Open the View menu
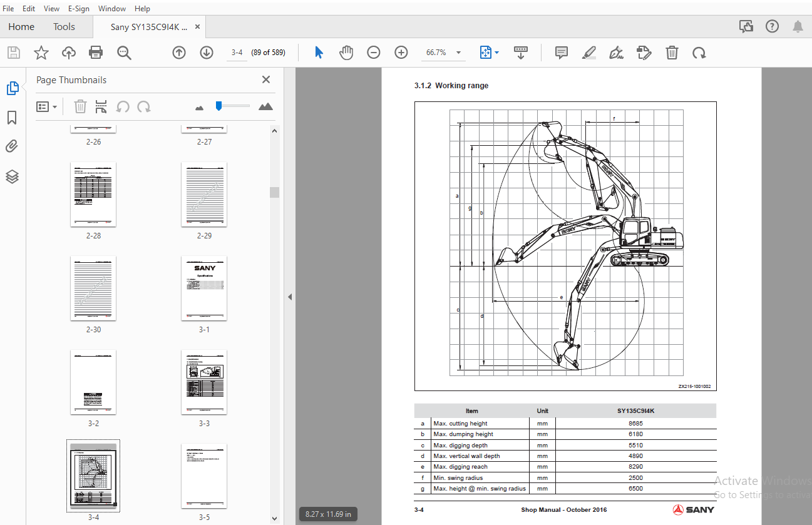Image resolution: width=812 pixels, height=525 pixels. 52,9
